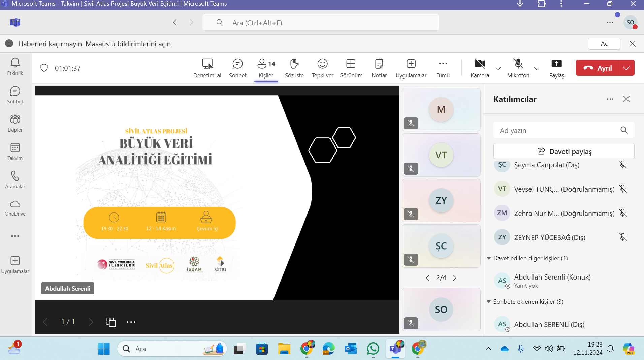
Task: Open Etkinlik feed in left sidebar
Action: 15,67
